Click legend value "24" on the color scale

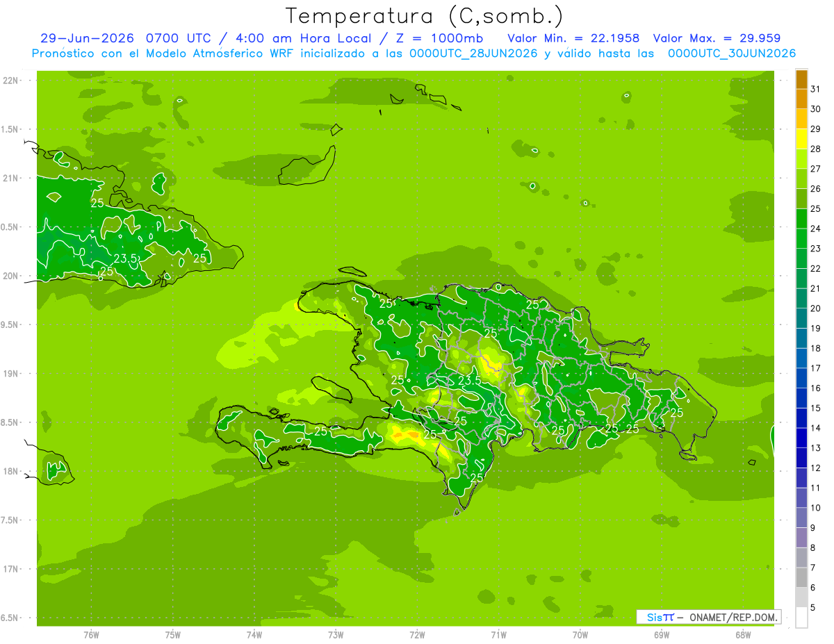816,229
